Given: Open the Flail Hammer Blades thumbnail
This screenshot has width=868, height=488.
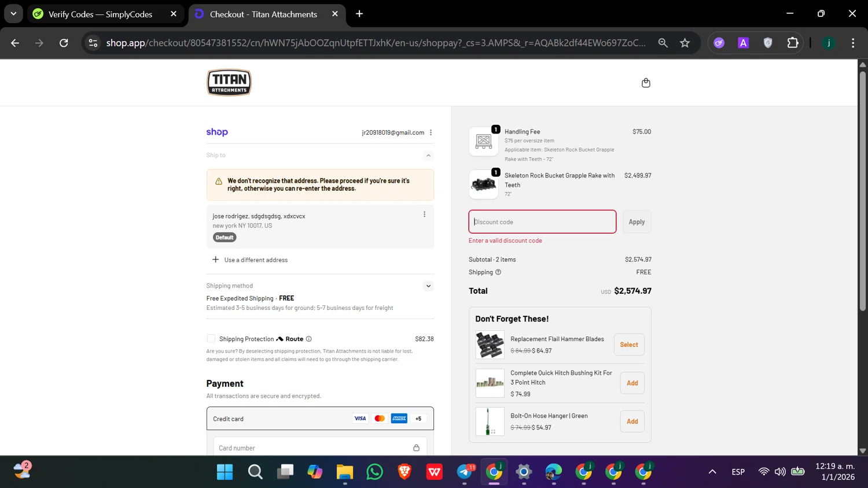Looking at the screenshot, I should click(490, 345).
